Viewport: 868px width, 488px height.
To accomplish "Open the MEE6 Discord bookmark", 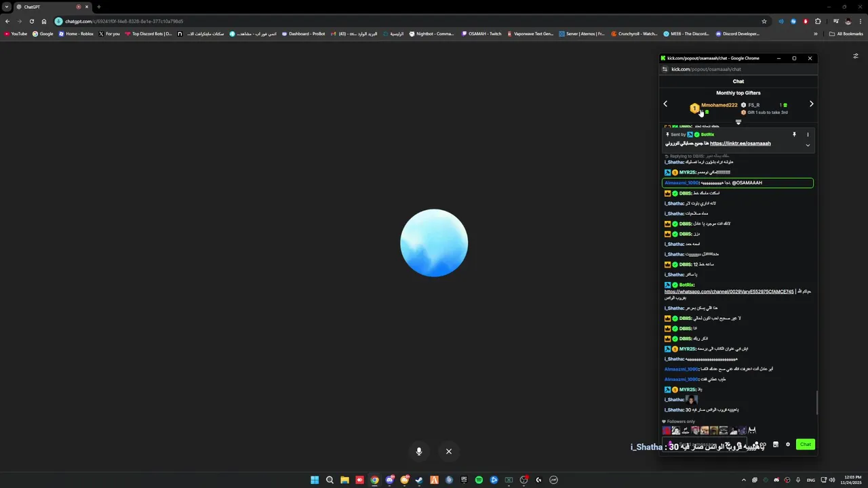I will click(686, 34).
